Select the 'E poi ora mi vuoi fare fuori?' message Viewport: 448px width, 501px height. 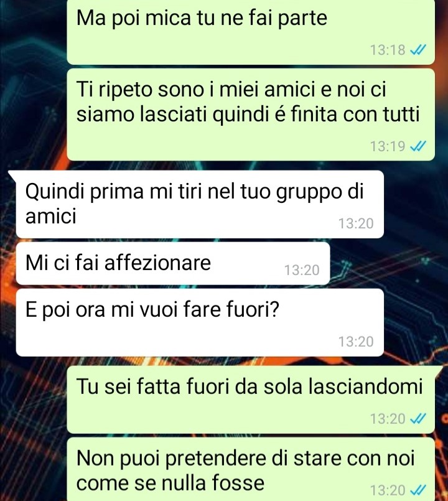[200, 322]
